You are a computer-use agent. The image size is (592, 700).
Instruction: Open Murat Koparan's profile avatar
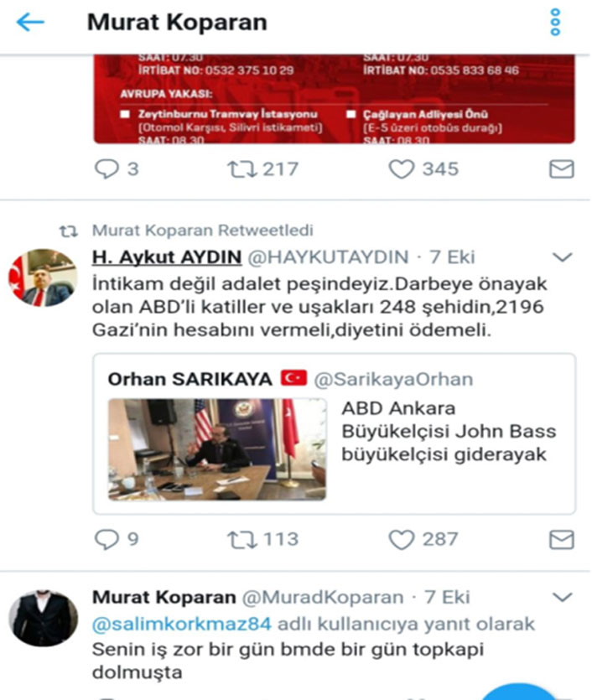click(x=44, y=619)
